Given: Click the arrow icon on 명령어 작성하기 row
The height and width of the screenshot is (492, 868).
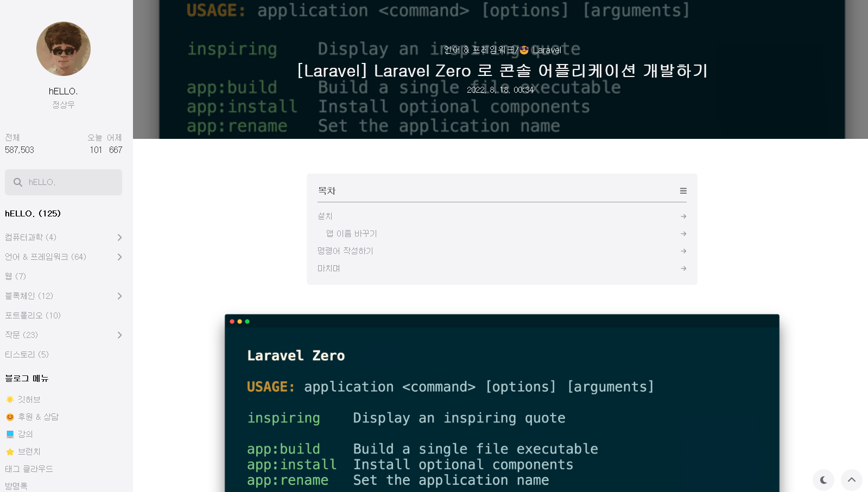Looking at the screenshot, I should coord(683,251).
